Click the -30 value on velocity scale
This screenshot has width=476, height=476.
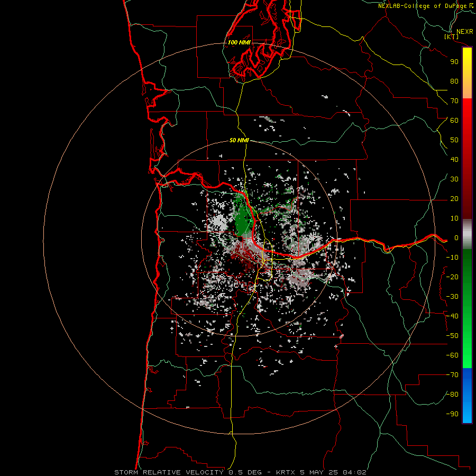(452, 297)
